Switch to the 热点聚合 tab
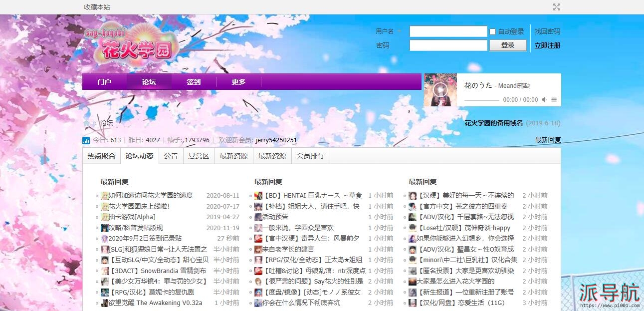Image resolution: width=644 pixels, height=311 pixels. (101, 156)
